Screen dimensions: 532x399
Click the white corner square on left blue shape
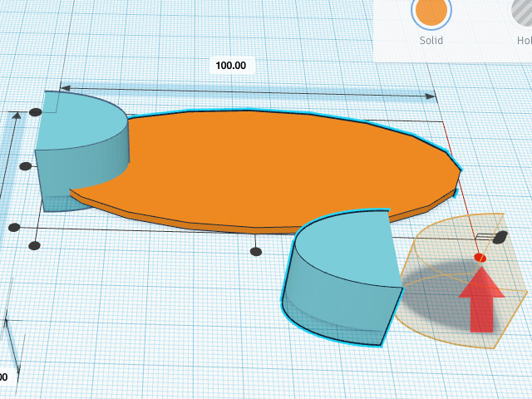(48, 101)
